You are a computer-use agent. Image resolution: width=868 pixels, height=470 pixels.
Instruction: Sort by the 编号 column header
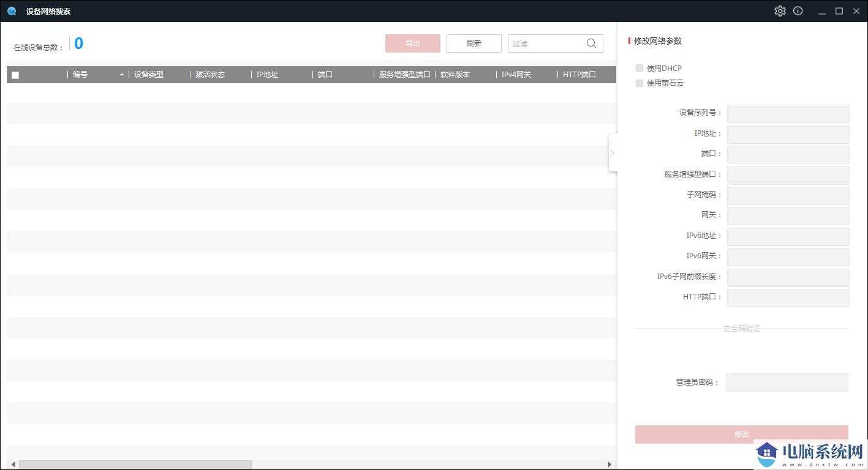click(x=80, y=75)
